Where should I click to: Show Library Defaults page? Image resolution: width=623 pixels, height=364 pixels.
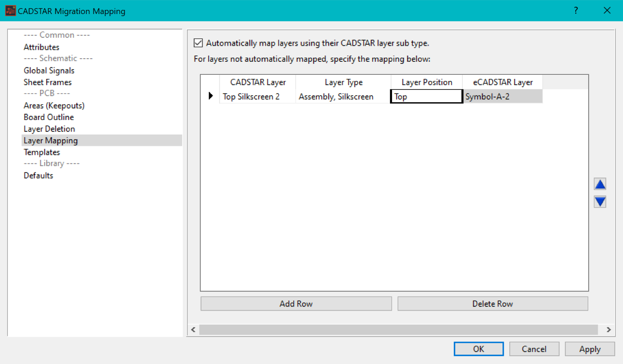[38, 176]
